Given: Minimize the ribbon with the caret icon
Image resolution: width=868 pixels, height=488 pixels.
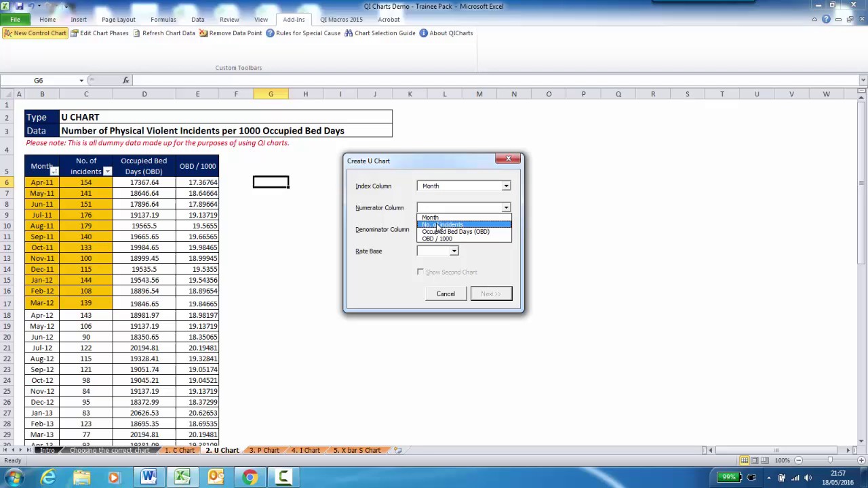Looking at the screenshot, I should [x=814, y=19].
